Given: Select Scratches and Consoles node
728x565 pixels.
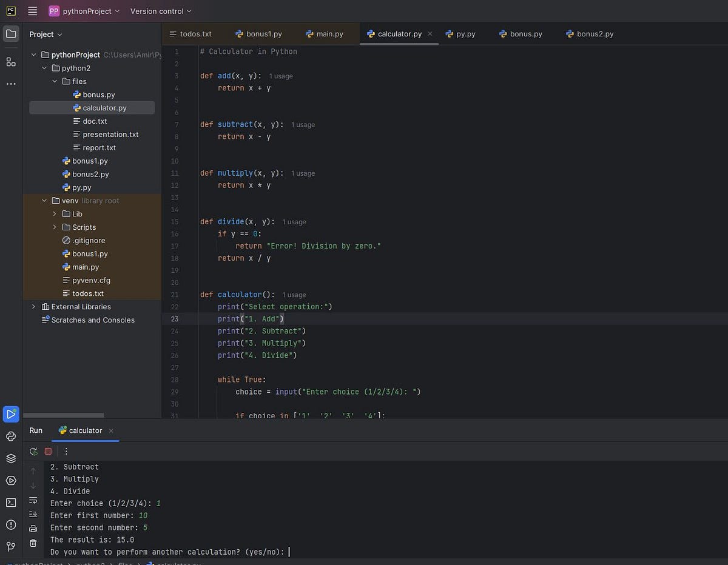Looking at the screenshot, I should 88,320.
